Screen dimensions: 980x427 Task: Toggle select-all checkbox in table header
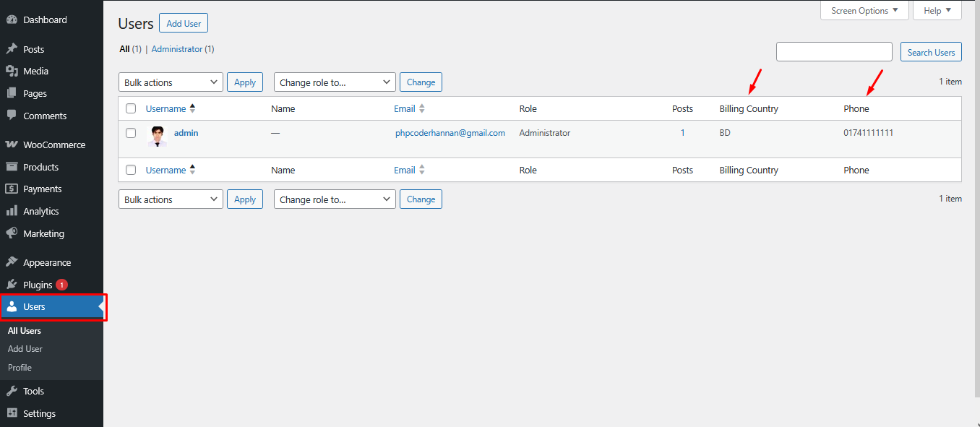131,108
